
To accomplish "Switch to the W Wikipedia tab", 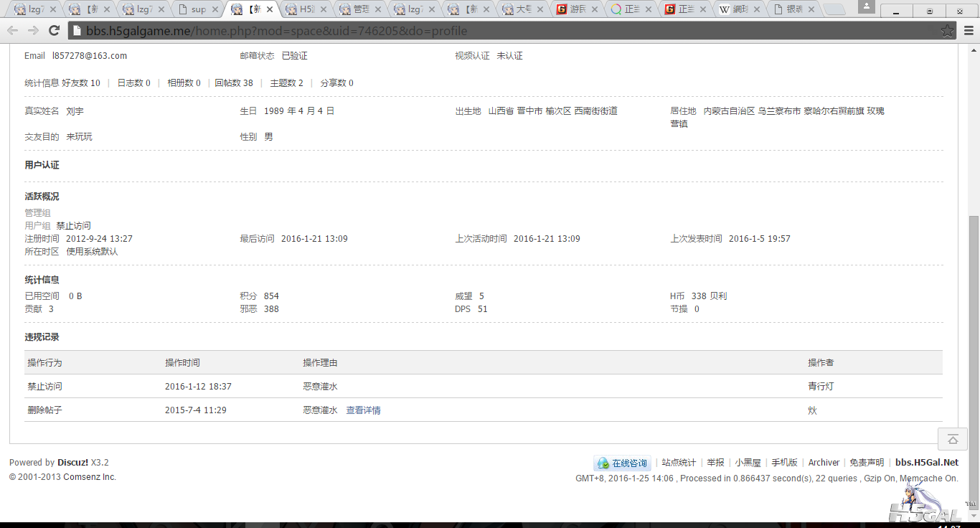I will tap(739, 9).
